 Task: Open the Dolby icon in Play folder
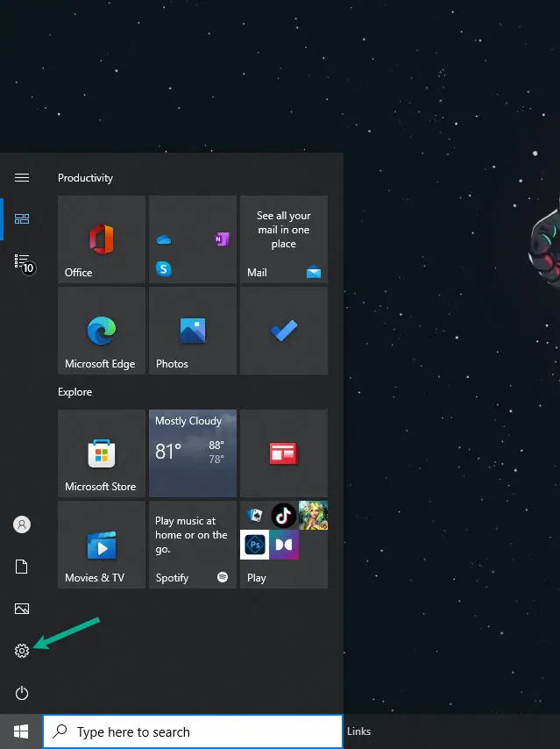pos(284,545)
